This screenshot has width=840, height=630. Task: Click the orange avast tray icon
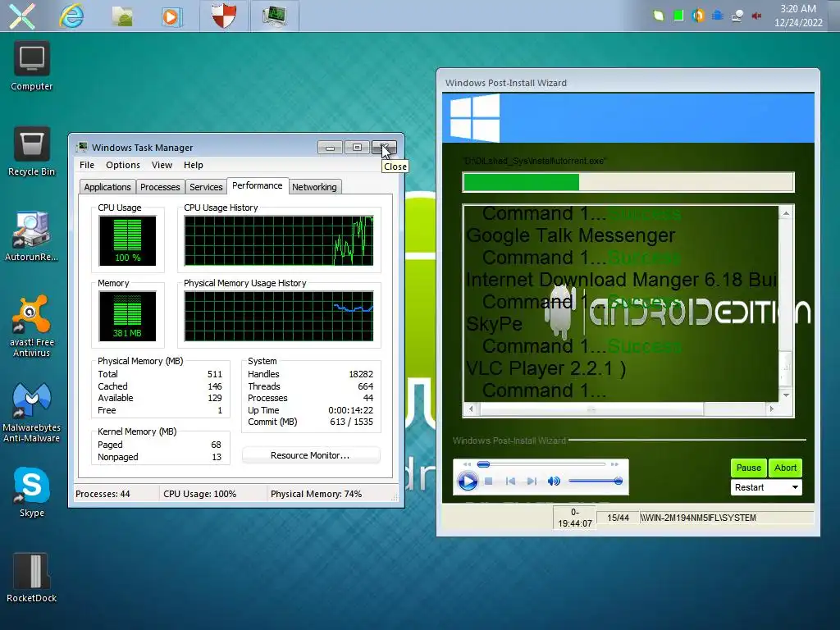click(x=697, y=16)
